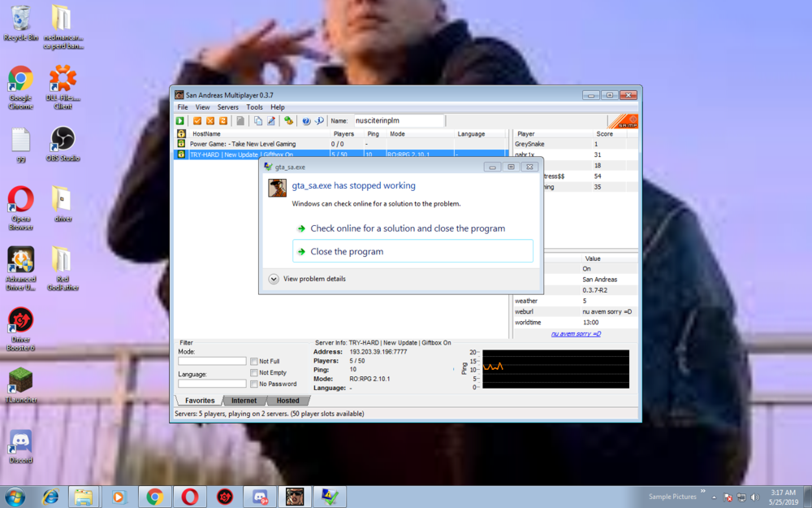Open the gg text file on desktop
Screen dimensions: 812x508
21,145
